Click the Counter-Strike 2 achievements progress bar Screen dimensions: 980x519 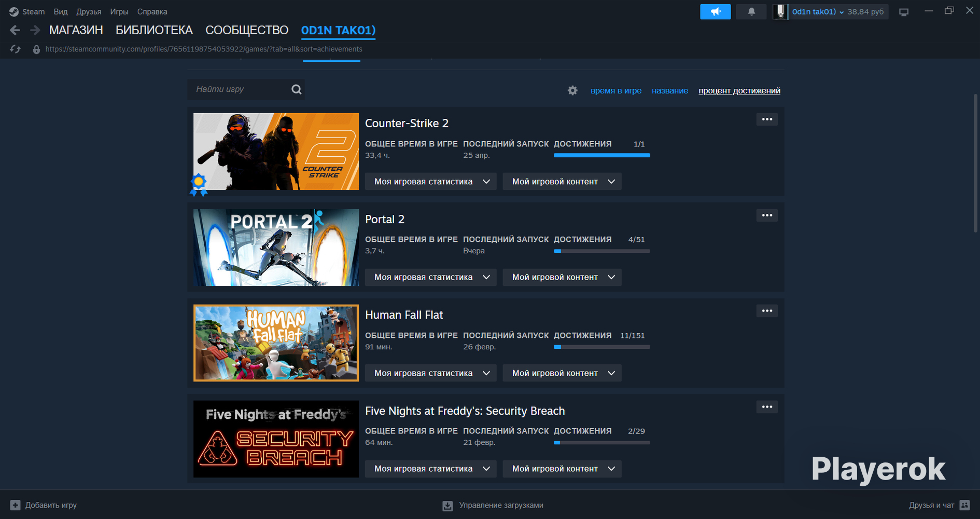coord(602,155)
